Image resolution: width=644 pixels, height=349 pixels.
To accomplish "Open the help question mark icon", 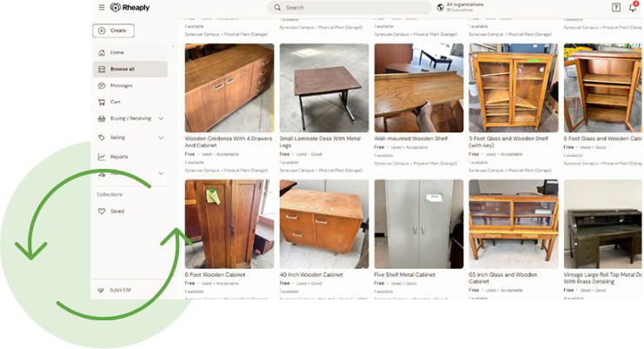I will pyautogui.click(x=615, y=8).
